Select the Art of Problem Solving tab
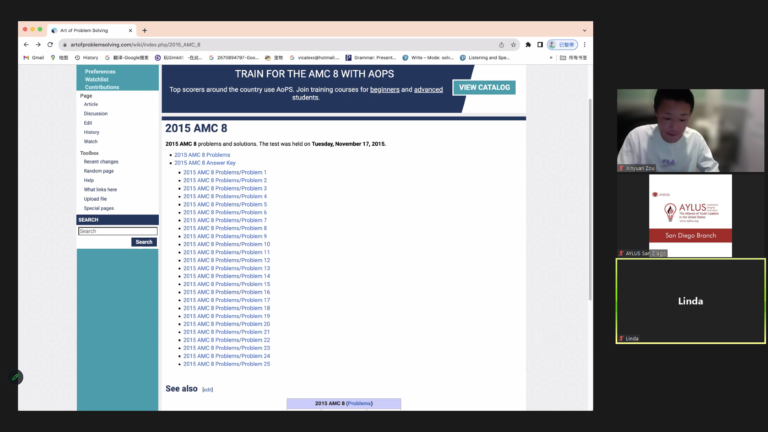The width and height of the screenshot is (768, 432). [92, 30]
